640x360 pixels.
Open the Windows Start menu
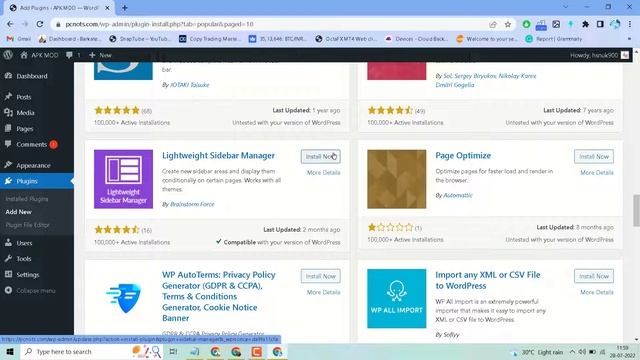tap(10, 351)
